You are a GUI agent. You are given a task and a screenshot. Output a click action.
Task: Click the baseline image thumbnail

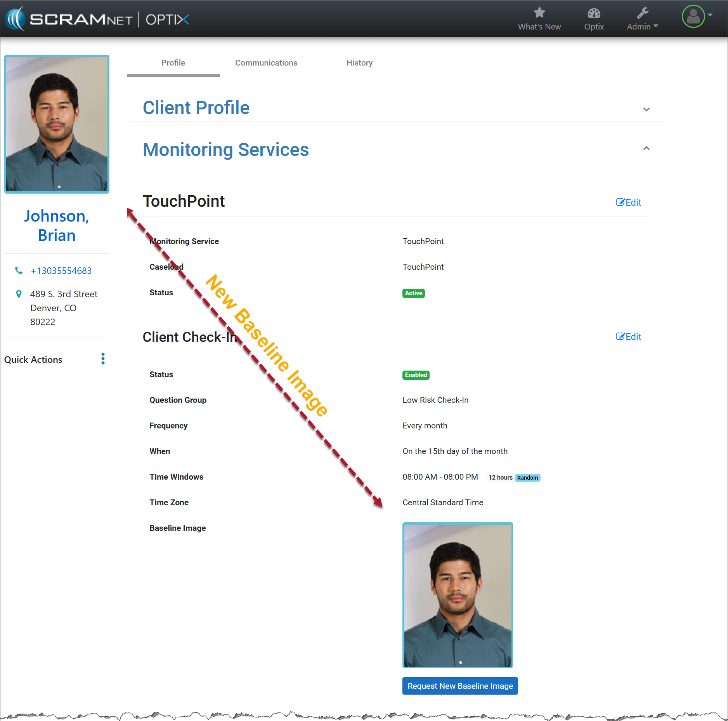click(458, 595)
